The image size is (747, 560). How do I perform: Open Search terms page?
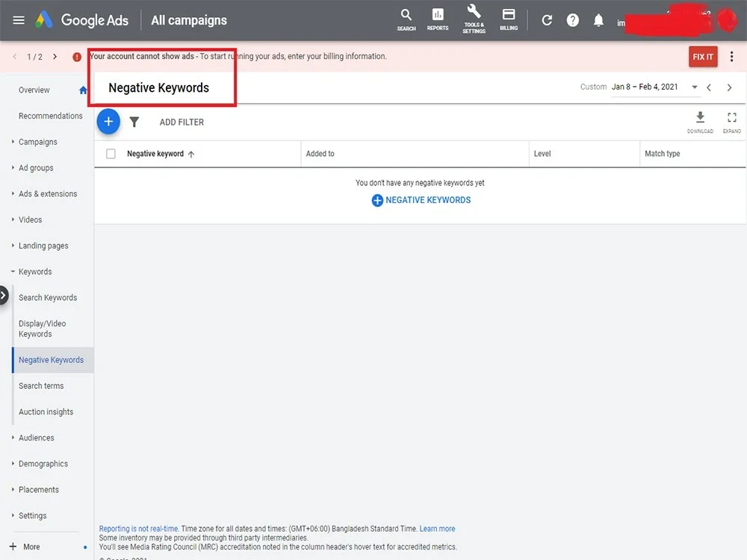(x=41, y=386)
